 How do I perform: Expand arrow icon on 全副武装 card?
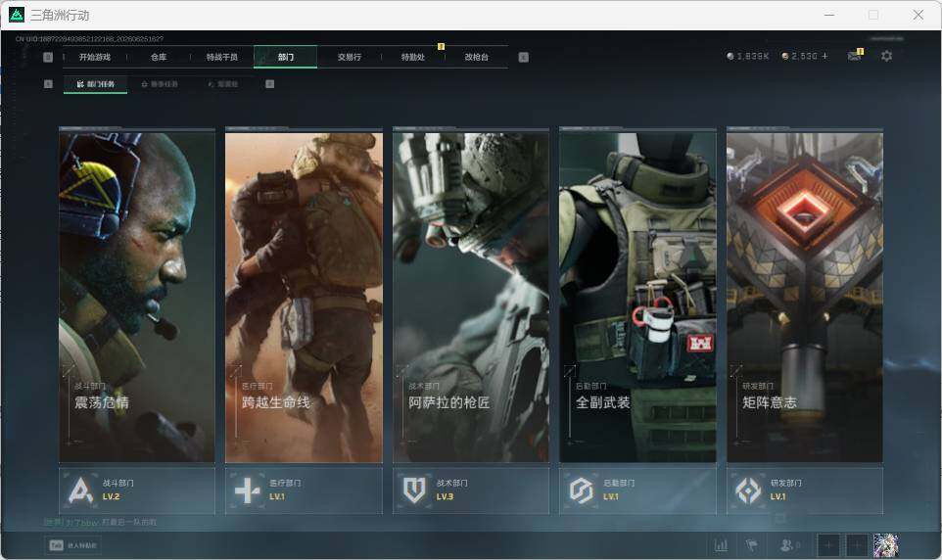tap(570, 371)
